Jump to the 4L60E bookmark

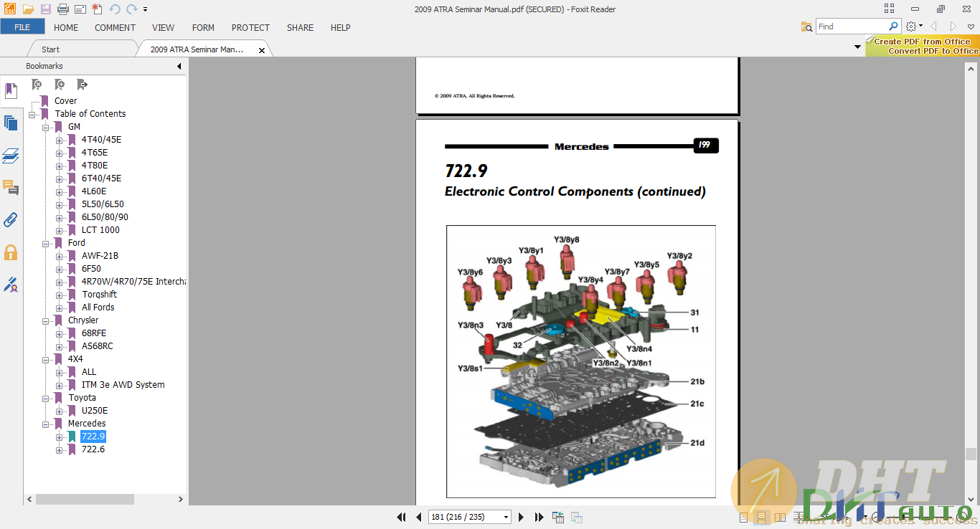pos(94,191)
